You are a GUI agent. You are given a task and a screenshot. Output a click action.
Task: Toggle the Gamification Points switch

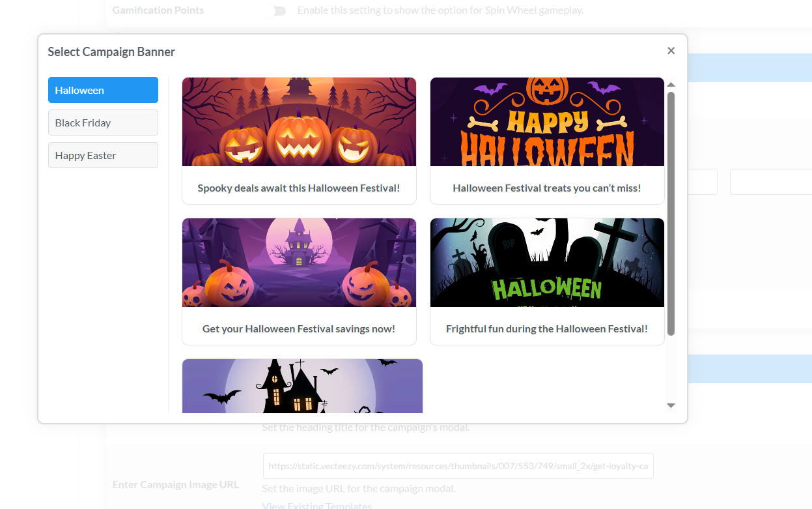278,10
